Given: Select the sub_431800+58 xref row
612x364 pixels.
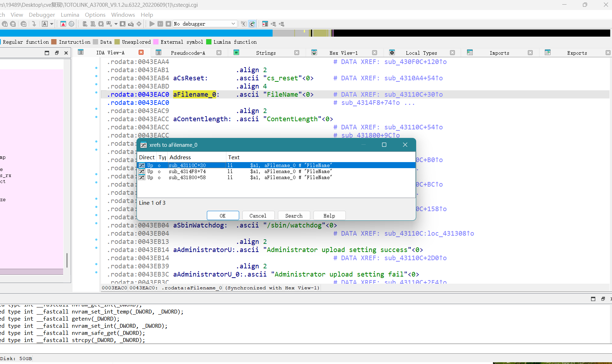Looking at the screenshot, I should click(187, 177).
